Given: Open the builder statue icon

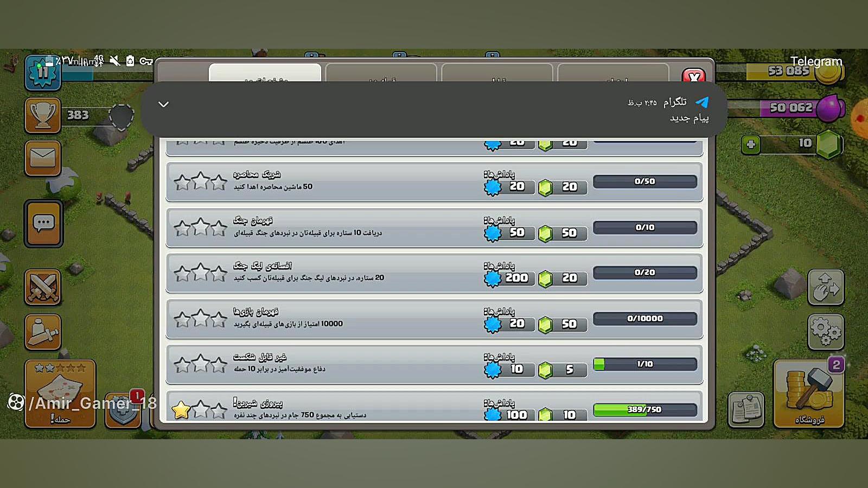Looking at the screenshot, I should (x=43, y=332).
